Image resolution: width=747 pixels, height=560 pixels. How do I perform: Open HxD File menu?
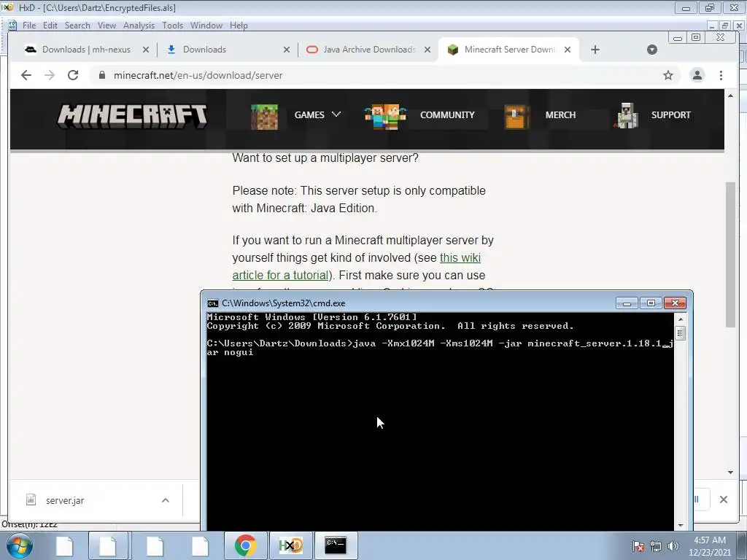point(28,26)
